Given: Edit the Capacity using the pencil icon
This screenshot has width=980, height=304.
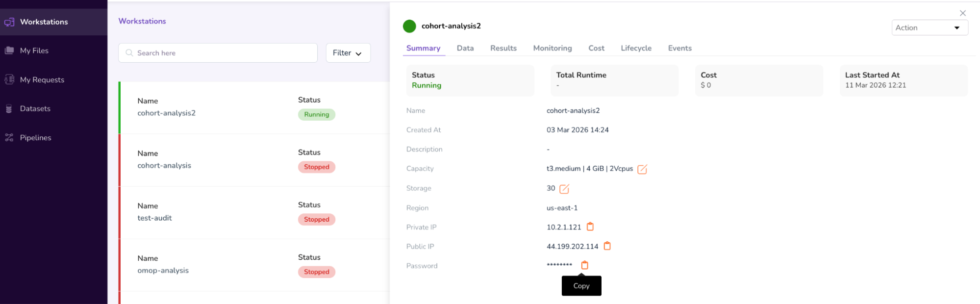Looking at the screenshot, I should click(x=642, y=169).
